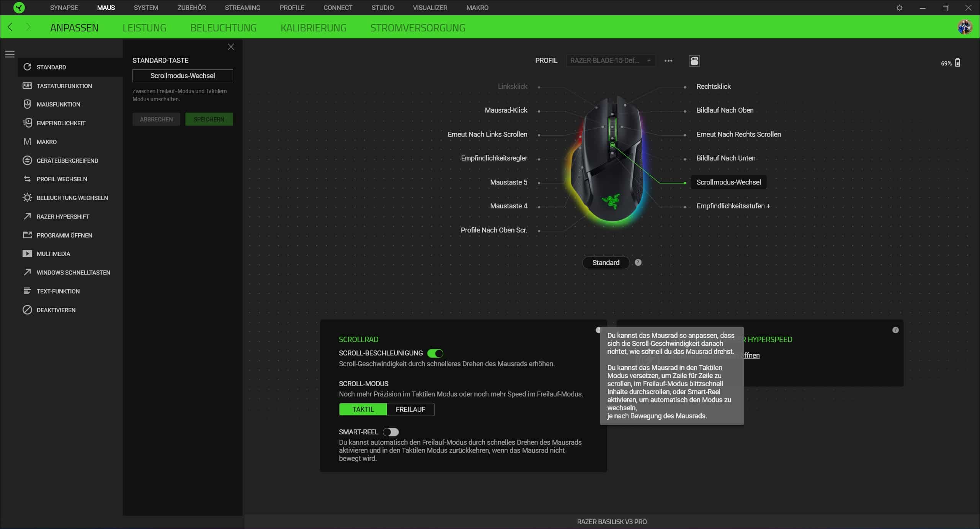Open the Profil dropdown RAZER-BLADE-15
Screen dimensions: 980x529
point(610,61)
